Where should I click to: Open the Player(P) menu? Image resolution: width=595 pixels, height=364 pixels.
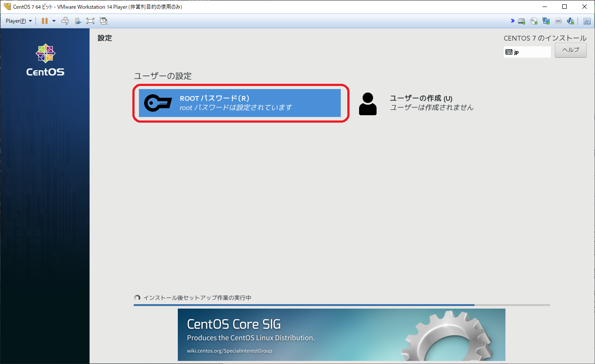(x=18, y=21)
